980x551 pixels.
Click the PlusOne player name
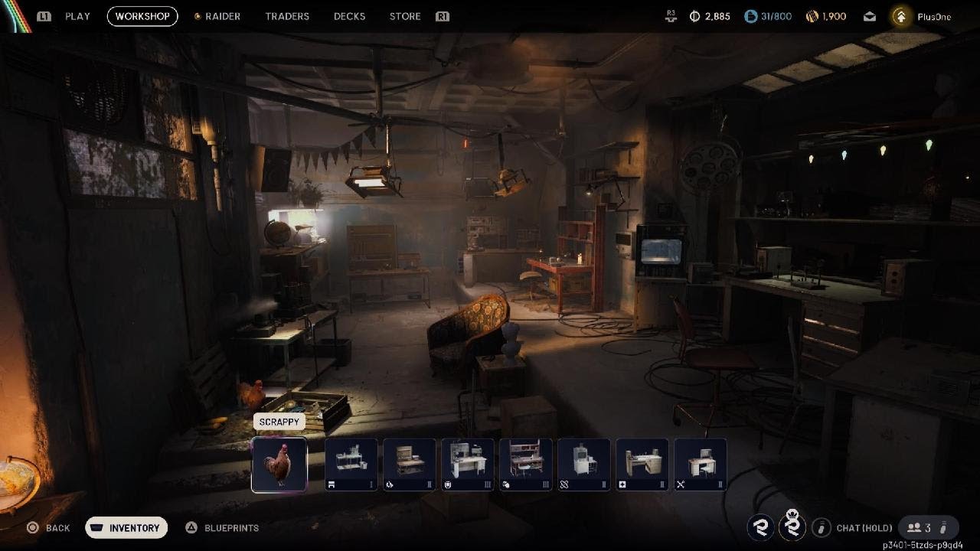point(934,17)
